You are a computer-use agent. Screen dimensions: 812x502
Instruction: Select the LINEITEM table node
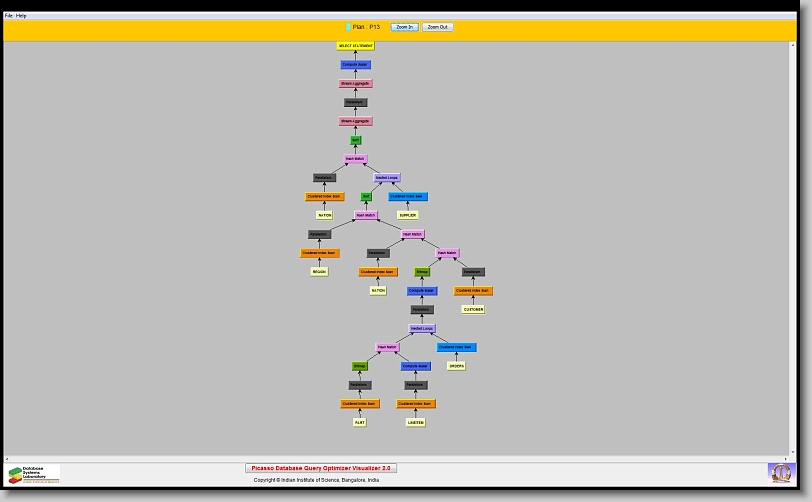[x=415, y=422]
